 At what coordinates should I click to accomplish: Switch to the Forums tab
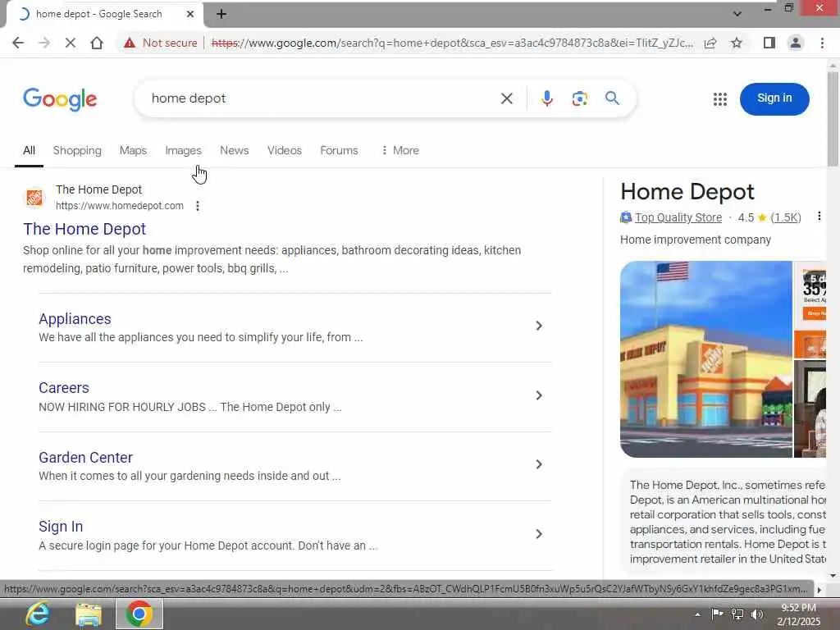click(x=339, y=151)
